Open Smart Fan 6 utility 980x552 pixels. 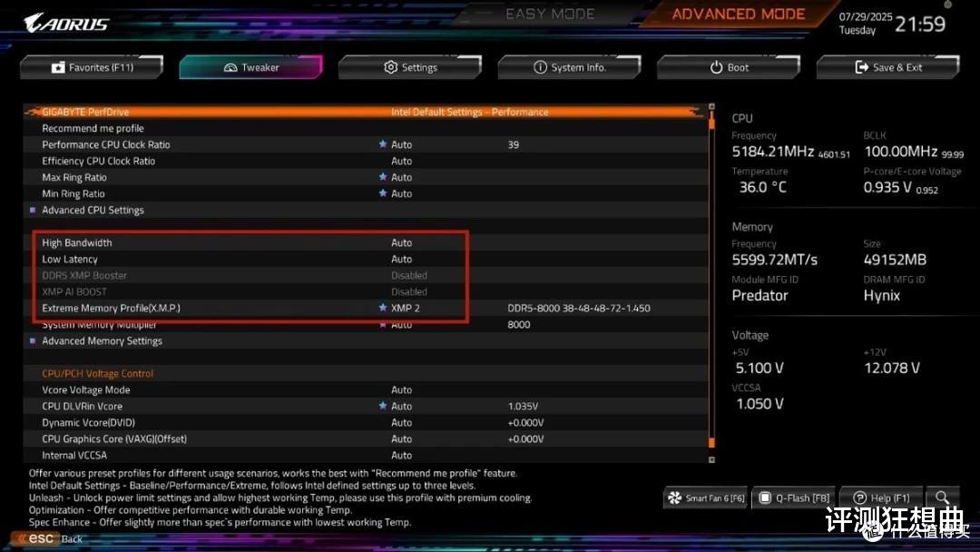pos(706,498)
